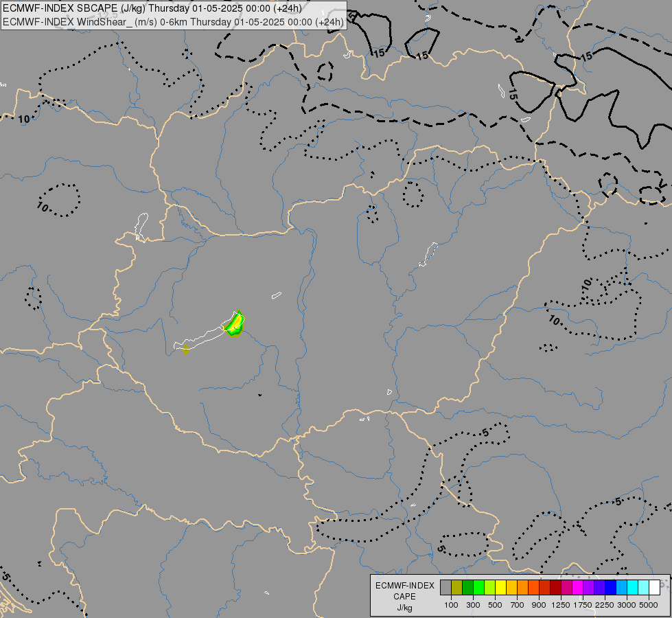Click the 500 legend tick label
The image size is (672, 618).
tap(495, 605)
